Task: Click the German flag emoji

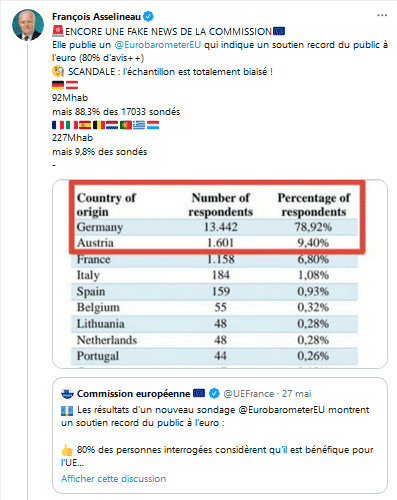Action: 58,85
